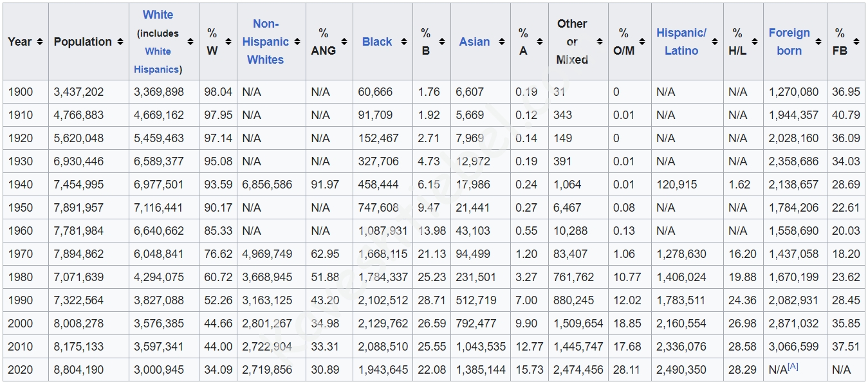Open the Foreign born link
868x384 pixels.
pos(789,42)
